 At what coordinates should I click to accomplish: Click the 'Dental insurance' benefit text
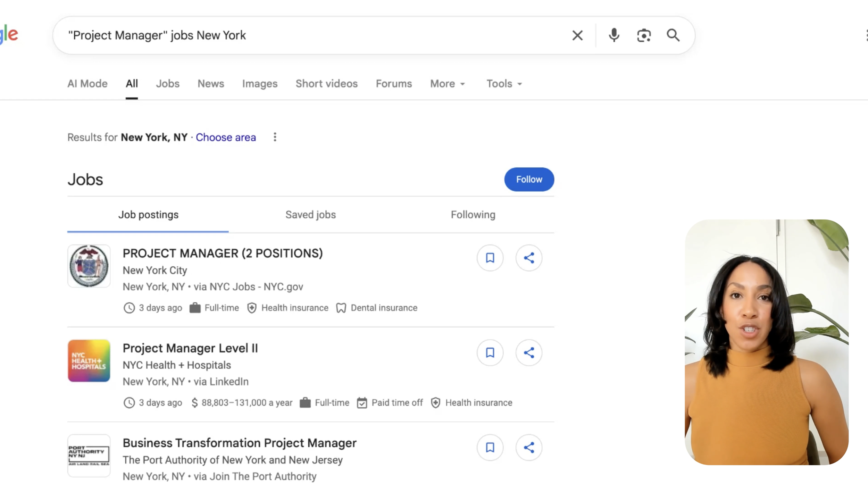point(384,308)
